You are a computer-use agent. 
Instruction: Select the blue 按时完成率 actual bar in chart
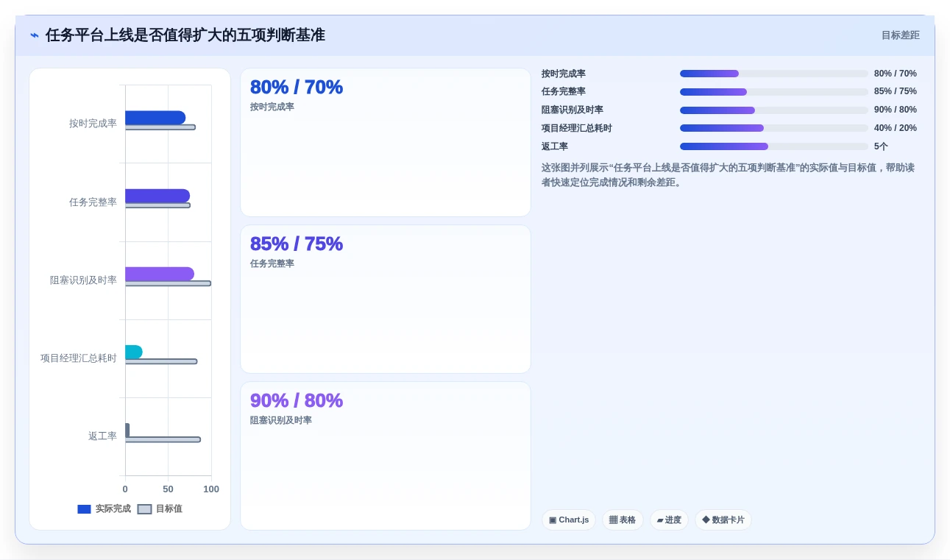click(x=155, y=118)
